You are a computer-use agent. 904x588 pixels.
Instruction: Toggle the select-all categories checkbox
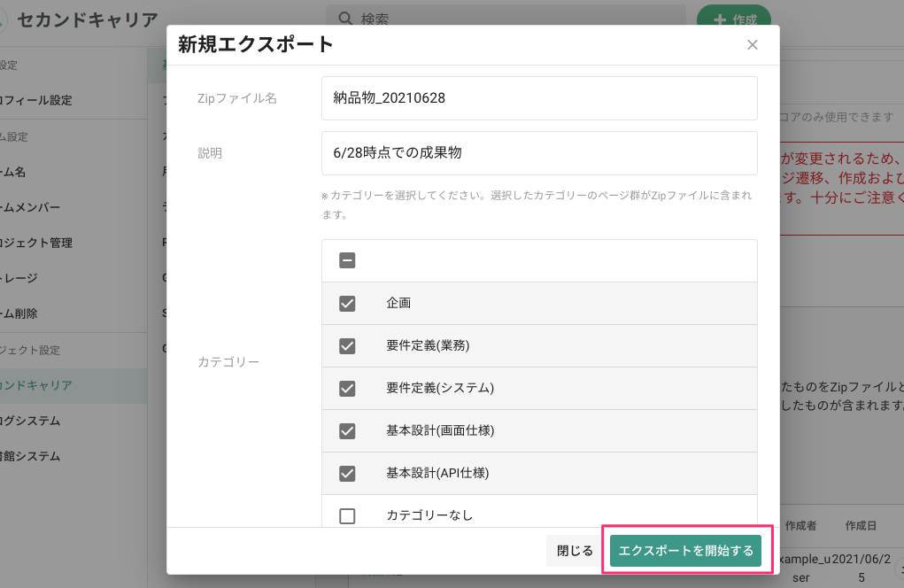[x=346, y=260]
